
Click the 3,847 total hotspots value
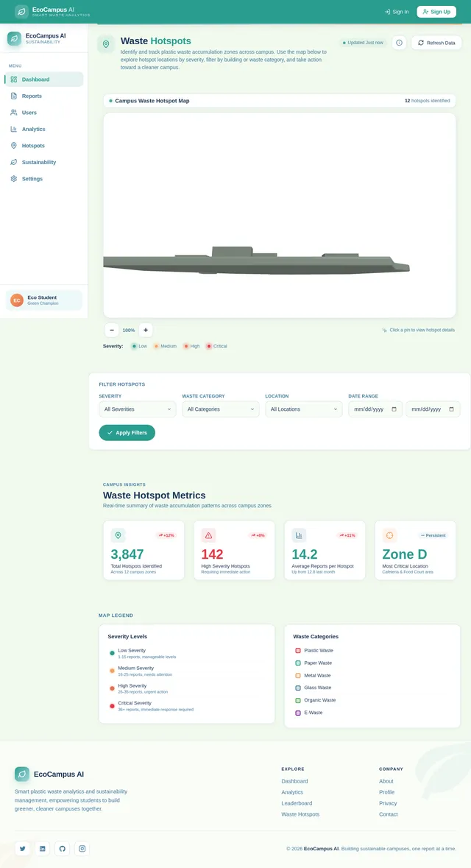(127, 554)
